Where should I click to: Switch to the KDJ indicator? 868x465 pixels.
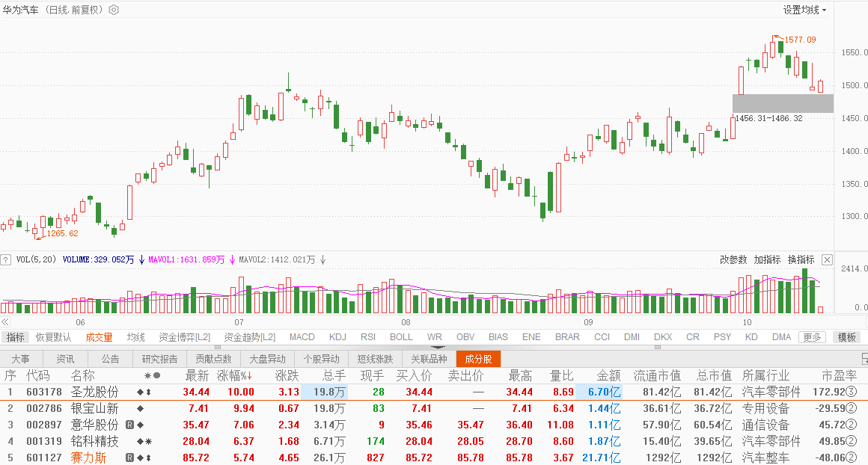(x=337, y=337)
